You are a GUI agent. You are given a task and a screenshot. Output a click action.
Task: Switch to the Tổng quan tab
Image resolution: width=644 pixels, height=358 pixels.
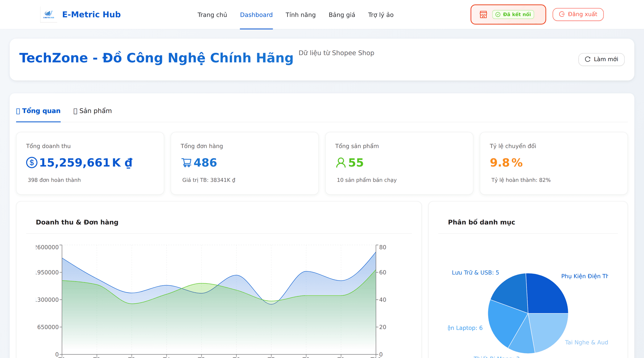click(x=38, y=111)
